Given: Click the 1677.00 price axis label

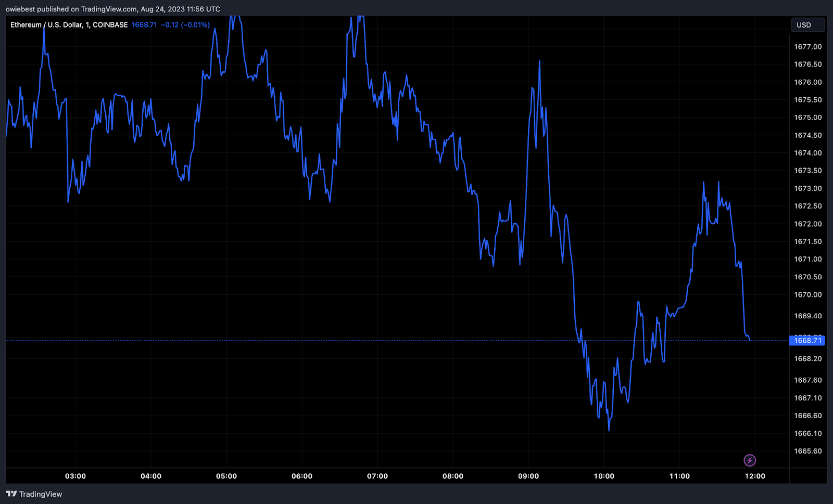Looking at the screenshot, I should pyautogui.click(x=808, y=47).
